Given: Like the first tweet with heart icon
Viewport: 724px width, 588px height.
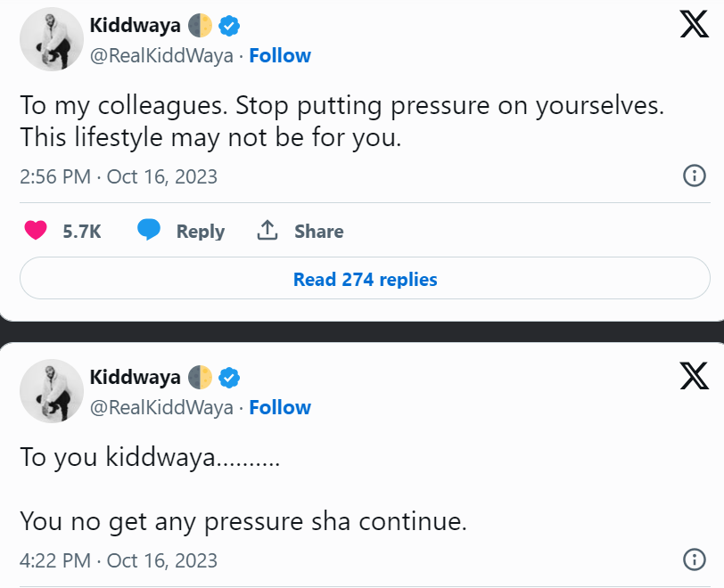Looking at the screenshot, I should (x=36, y=231).
